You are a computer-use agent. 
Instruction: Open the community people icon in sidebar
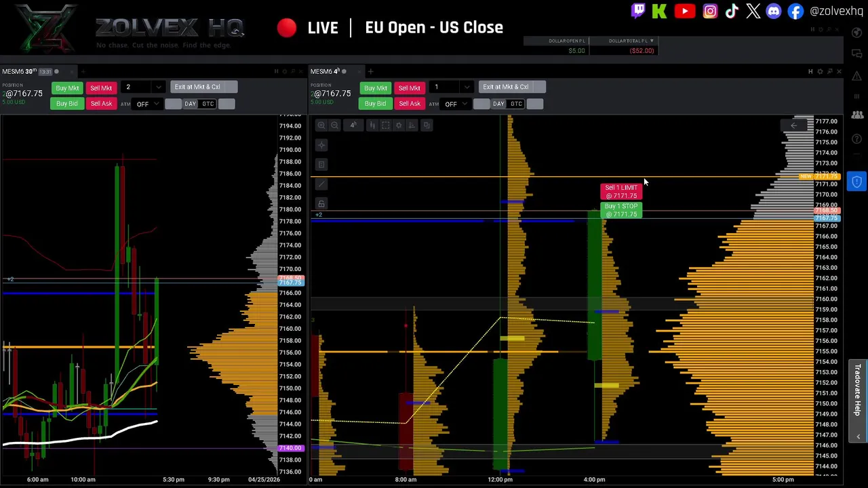(x=856, y=115)
